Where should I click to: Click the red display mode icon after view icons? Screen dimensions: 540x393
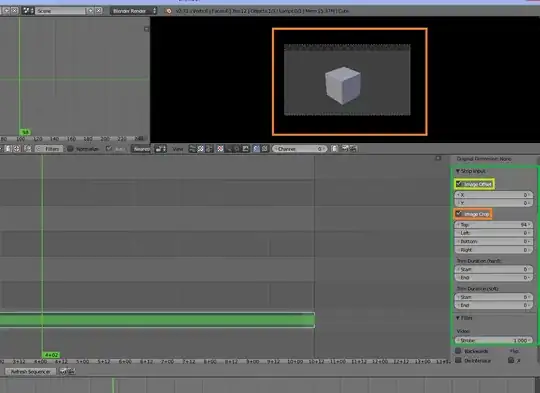point(220,149)
